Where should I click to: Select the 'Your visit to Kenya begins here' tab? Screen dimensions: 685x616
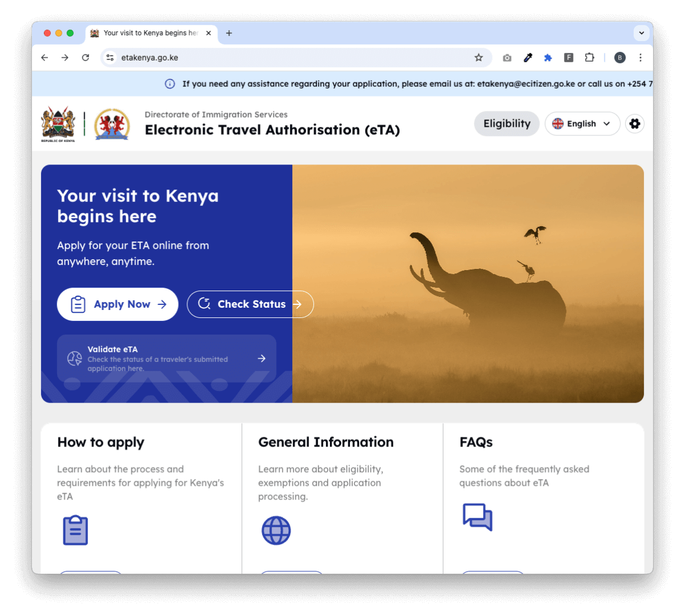tap(151, 33)
